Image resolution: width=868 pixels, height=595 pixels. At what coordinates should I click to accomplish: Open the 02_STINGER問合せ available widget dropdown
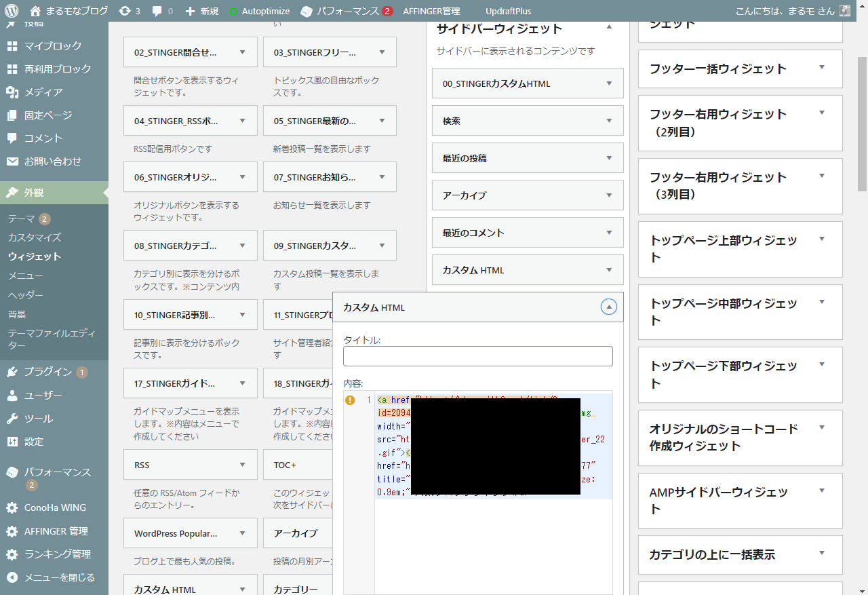[x=243, y=52]
